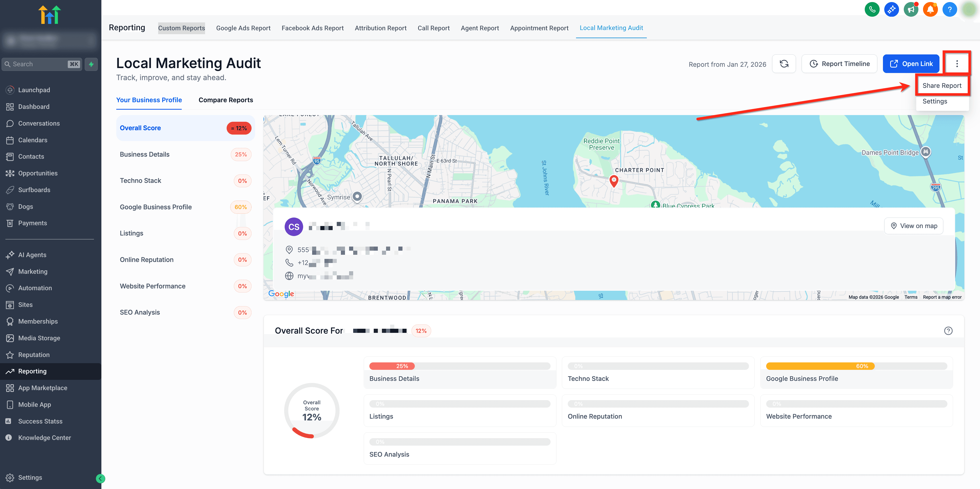The height and width of the screenshot is (489, 980).
Task: Select SEO Analysis in the audit list
Action: tap(186, 312)
